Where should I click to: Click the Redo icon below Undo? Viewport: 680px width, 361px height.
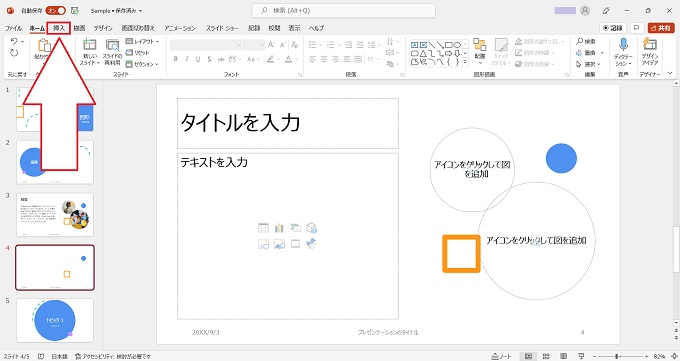tap(14, 53)
